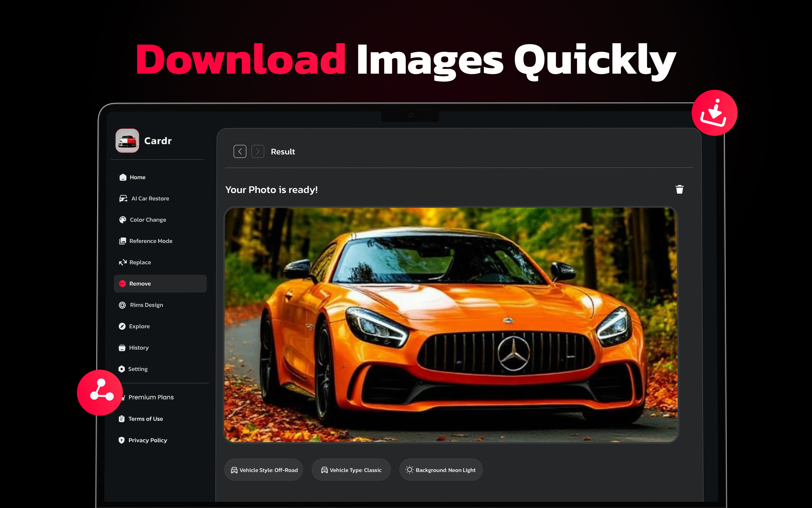Open Privacy Policy link
Viewport: 812px width, 508px height.
(148, 440)
